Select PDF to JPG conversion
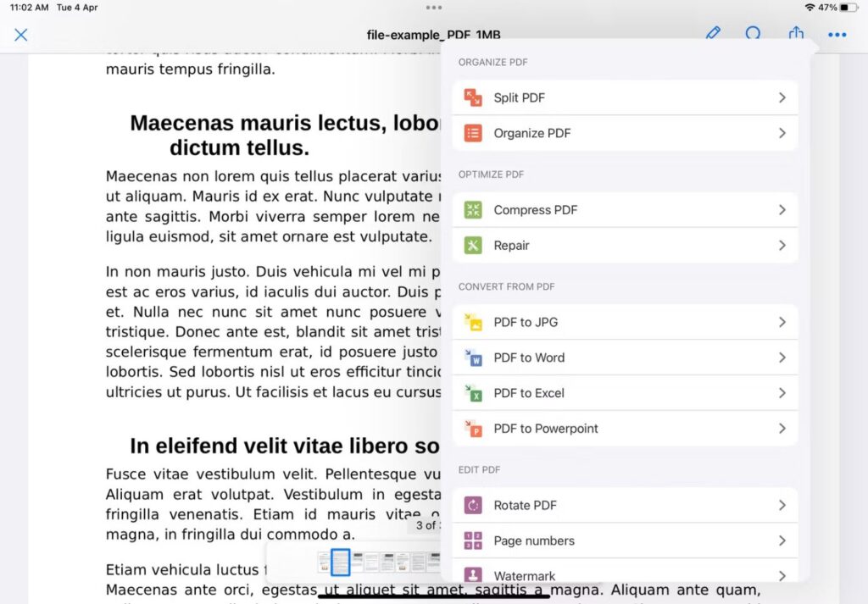 coord(625,322)
